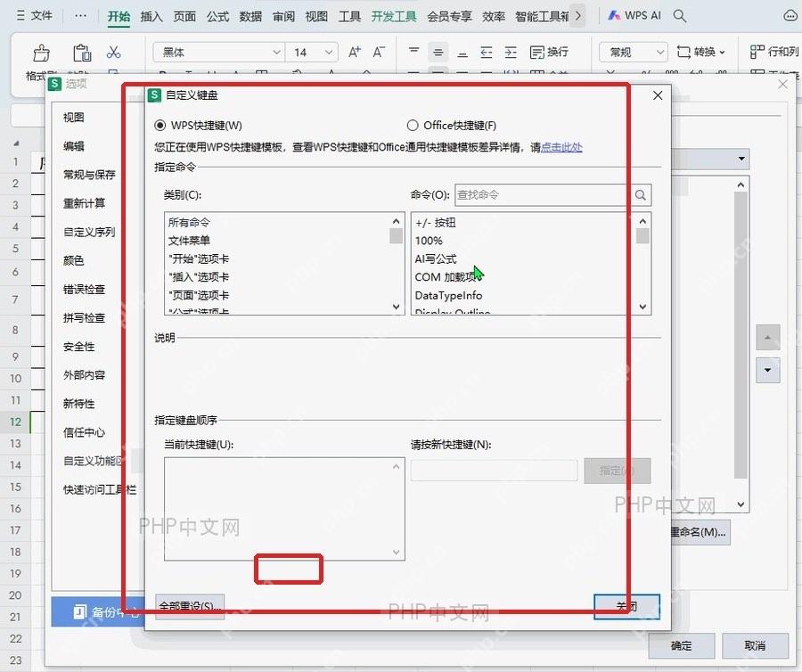
Task: Click the search magnifier in ribbon bar
Action: (x=680, y=16)
